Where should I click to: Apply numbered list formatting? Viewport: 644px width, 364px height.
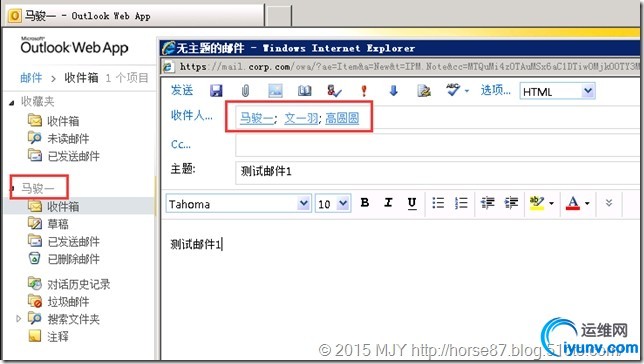point(461,203)
